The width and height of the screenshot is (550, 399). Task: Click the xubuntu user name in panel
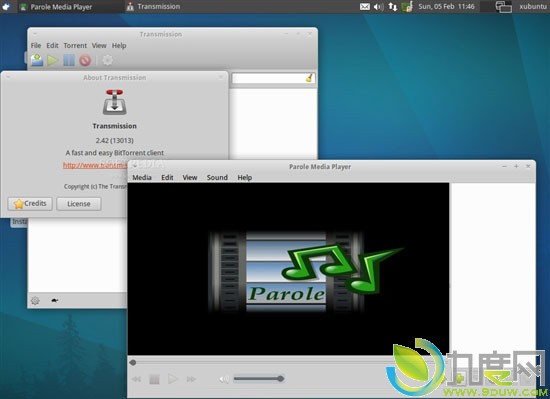click(x=532, y=7)
